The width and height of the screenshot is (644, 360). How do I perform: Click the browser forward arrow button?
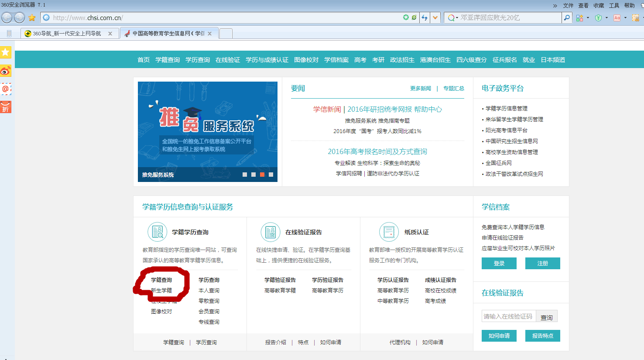click(19, 17)
